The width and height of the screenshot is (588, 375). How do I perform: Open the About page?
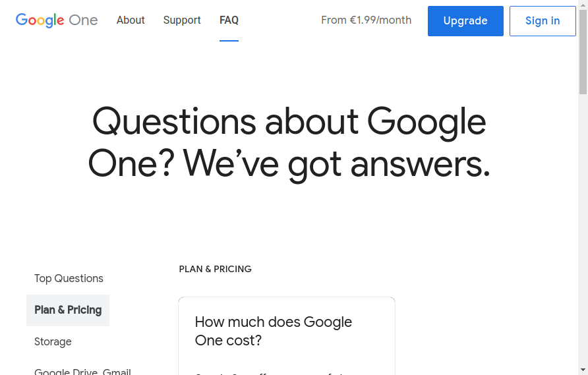click(x=131, y=20)
